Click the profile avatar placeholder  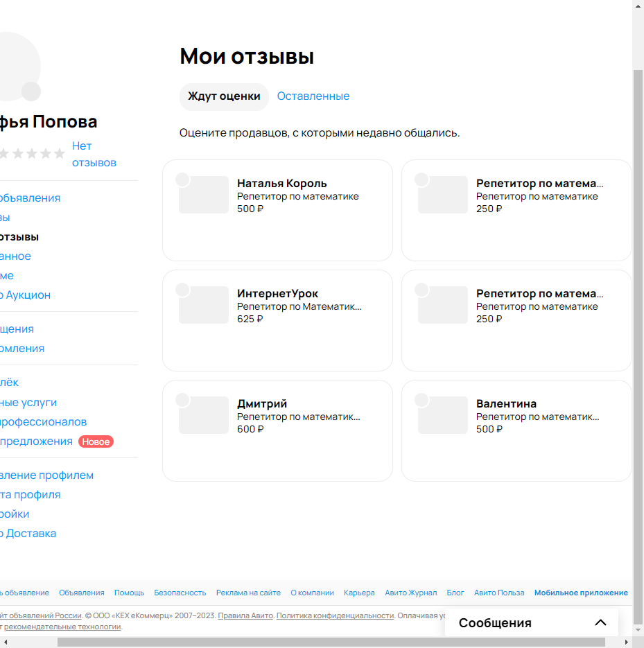pyautogui.click(x=20, y=67)
